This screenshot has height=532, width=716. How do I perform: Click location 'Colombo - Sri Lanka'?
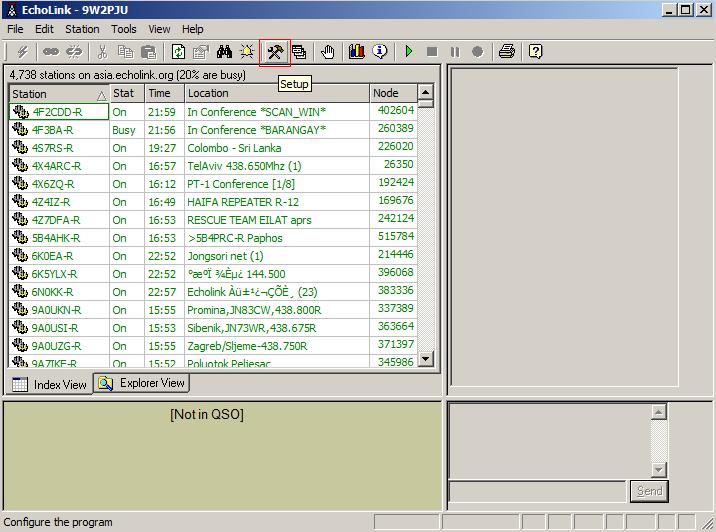[234, 148]
